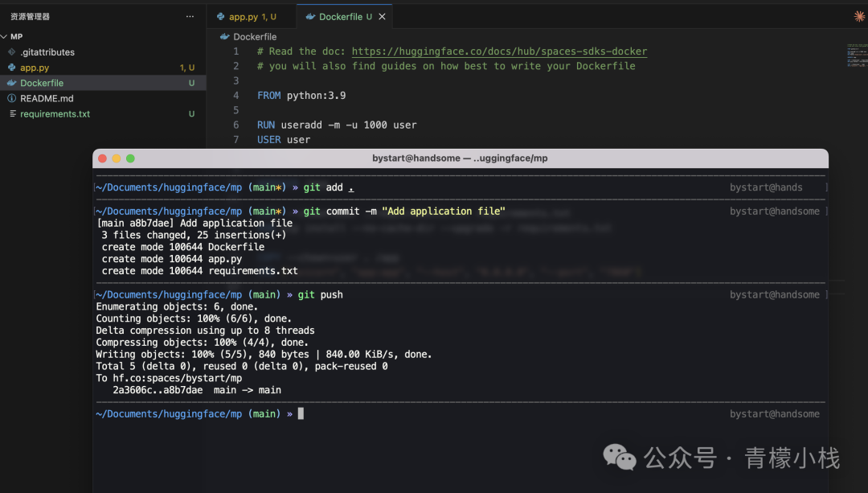Open the huggingface docs link in line 1
The width and height of the screenshot is (868, 493).
[499, 51]
